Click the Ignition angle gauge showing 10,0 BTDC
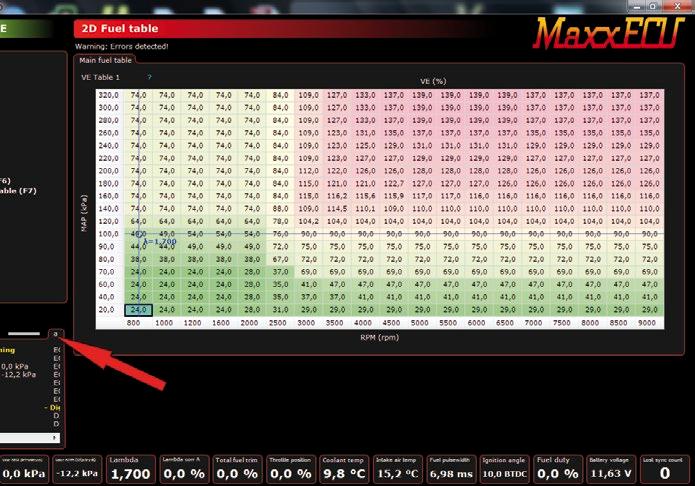The image size is (695, 486). (504, 469)
